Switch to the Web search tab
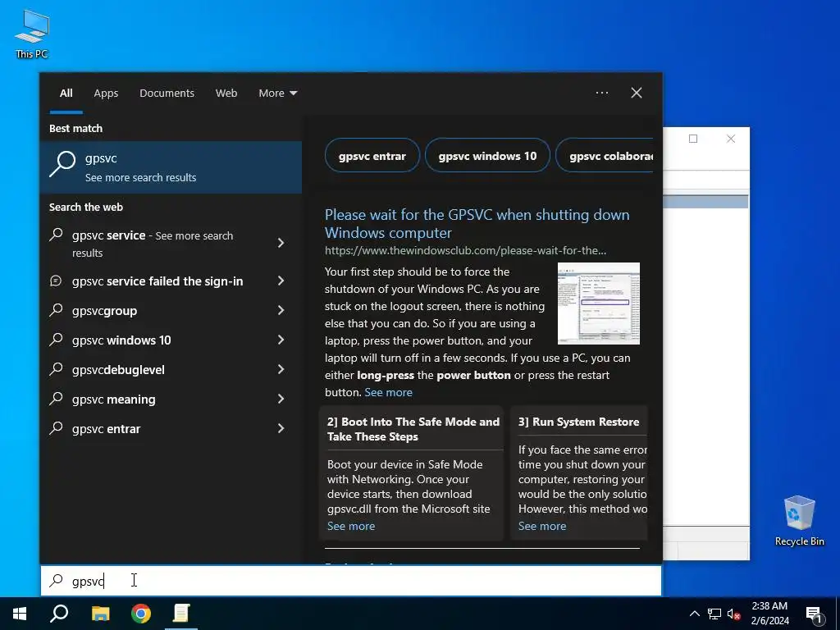This screenshot has width=840, height=630. tap(226, 94)
